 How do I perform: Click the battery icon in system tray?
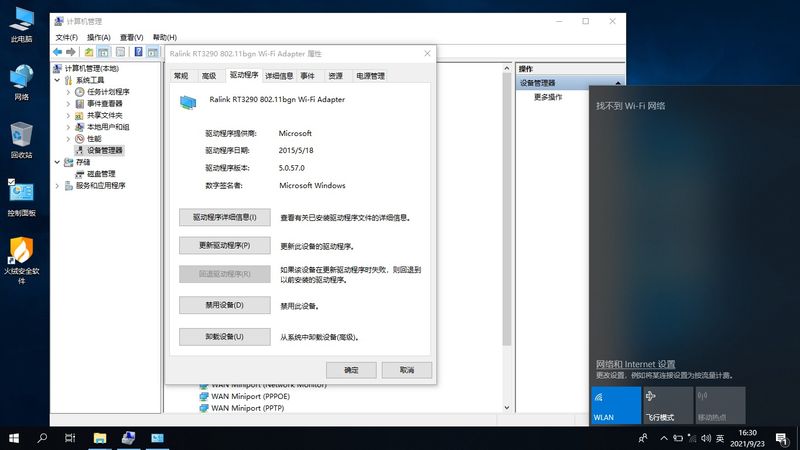(678, 438)
